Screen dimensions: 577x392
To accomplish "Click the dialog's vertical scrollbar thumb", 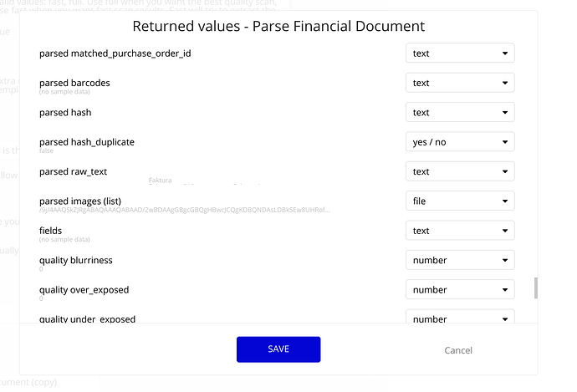I will [x=536, y=288].
